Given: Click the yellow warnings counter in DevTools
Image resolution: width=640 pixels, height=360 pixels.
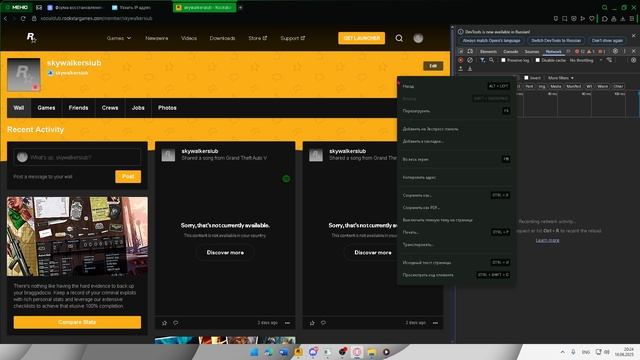Looking at the screenshot, I should coord(591,51).
